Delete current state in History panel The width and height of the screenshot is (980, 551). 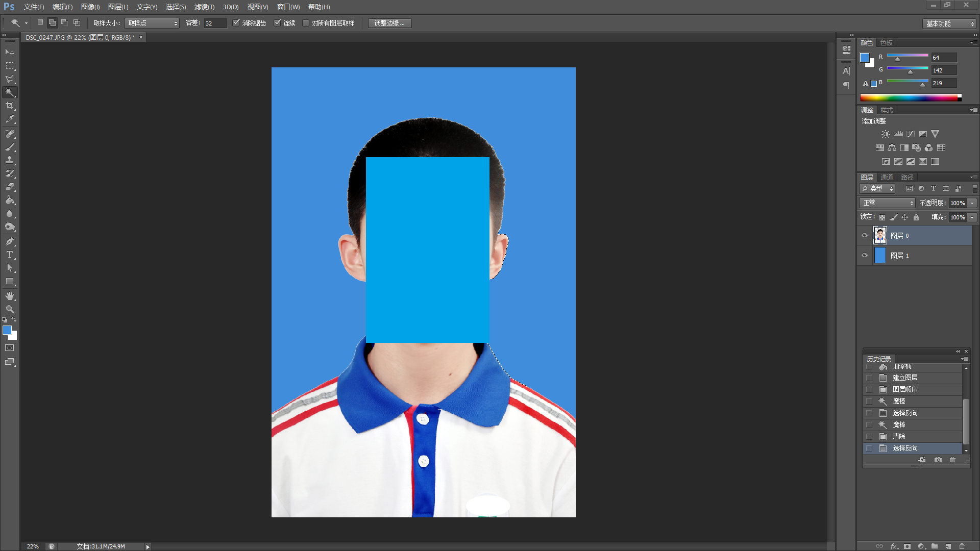pos(952,460)
